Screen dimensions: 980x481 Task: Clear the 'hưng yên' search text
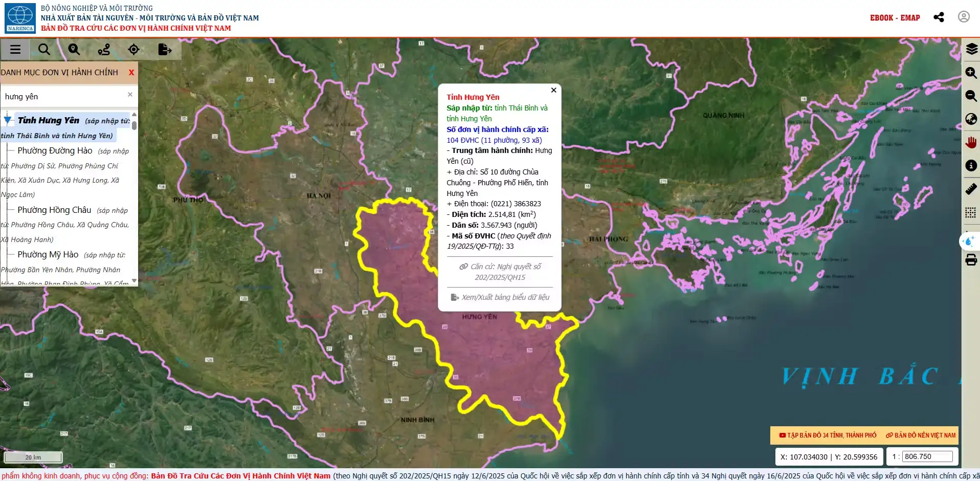tap(130, 95)
